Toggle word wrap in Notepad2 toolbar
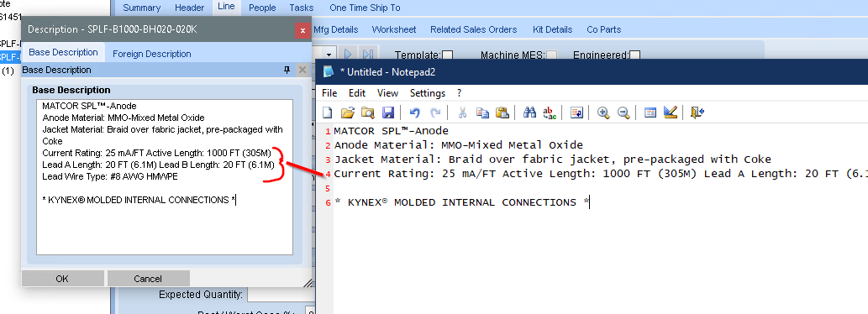868x314 pixels. click(576, 113)
